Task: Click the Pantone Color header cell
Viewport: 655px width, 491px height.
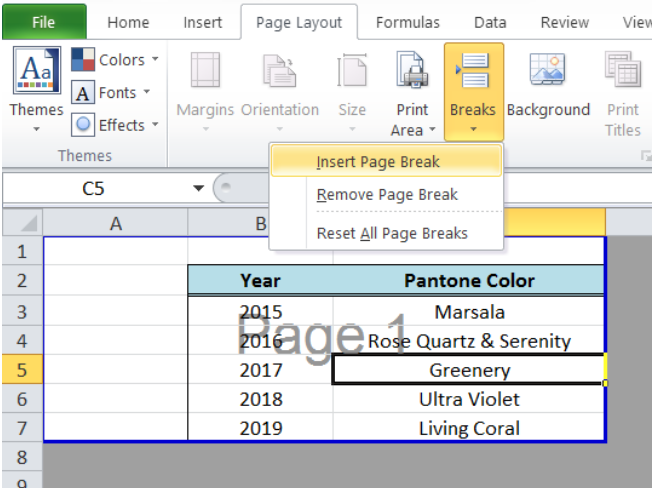Action: (x=469, y=280)
